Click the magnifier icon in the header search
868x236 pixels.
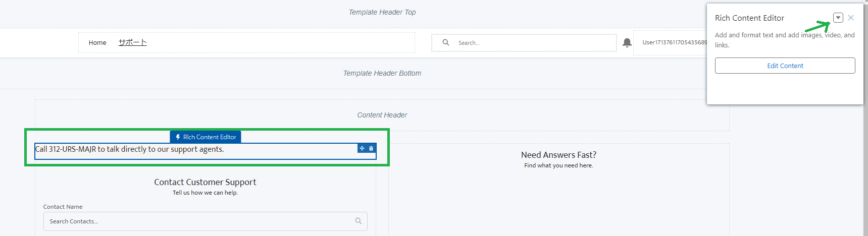click(446, 42)
